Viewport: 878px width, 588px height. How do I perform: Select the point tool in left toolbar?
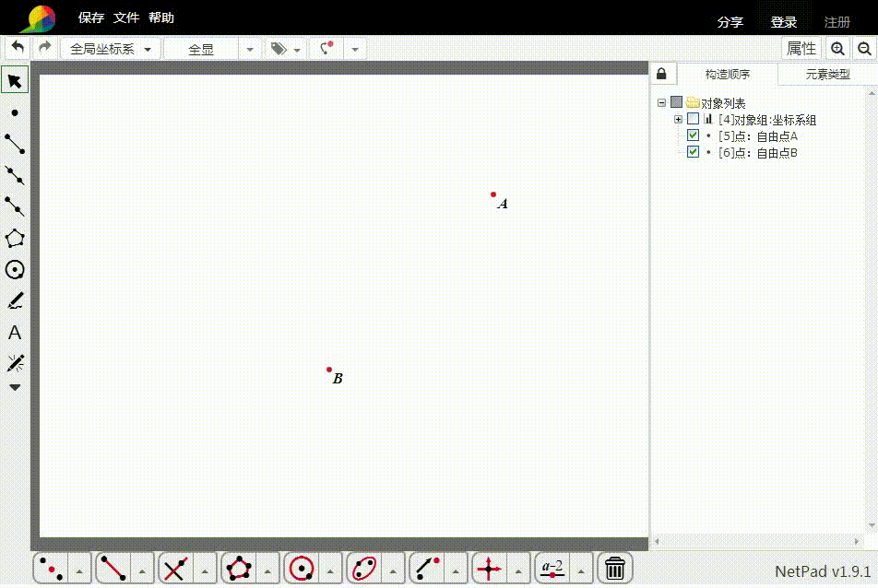15,113
